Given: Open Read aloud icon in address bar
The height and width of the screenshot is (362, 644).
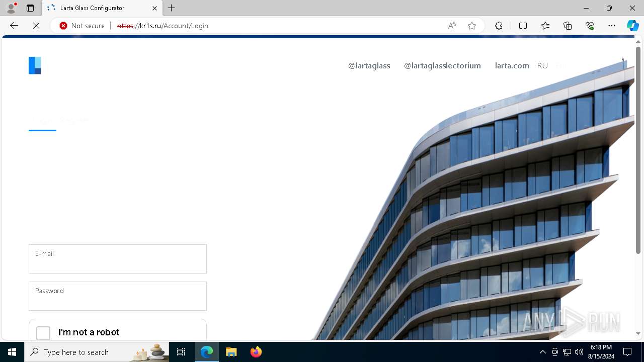Looking at the screenshot, I should click(452, 26).
